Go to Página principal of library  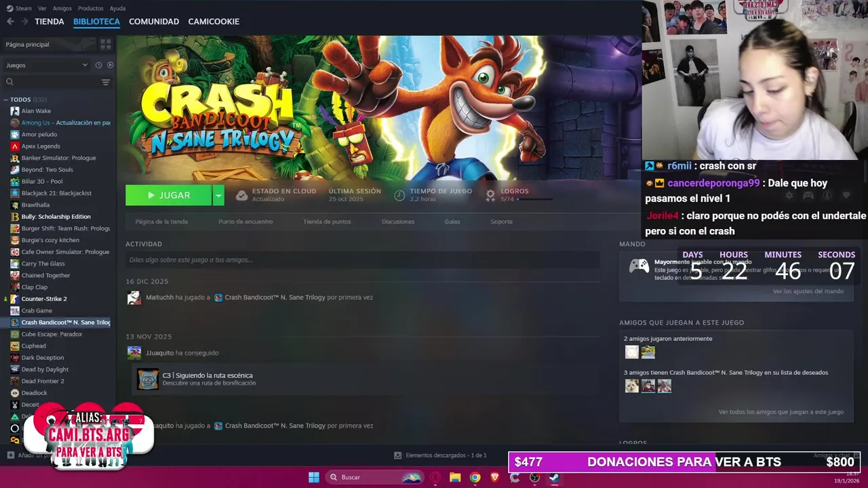click(x=27, y=44)
